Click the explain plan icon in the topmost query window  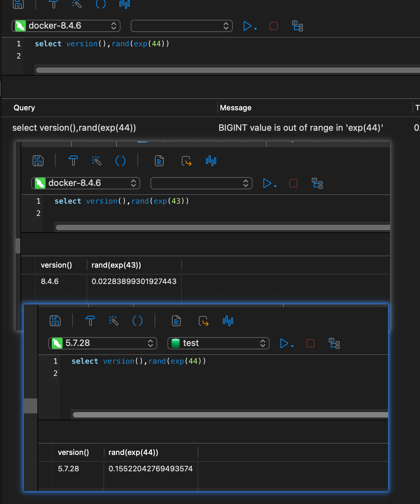click(x=297, y=26)
